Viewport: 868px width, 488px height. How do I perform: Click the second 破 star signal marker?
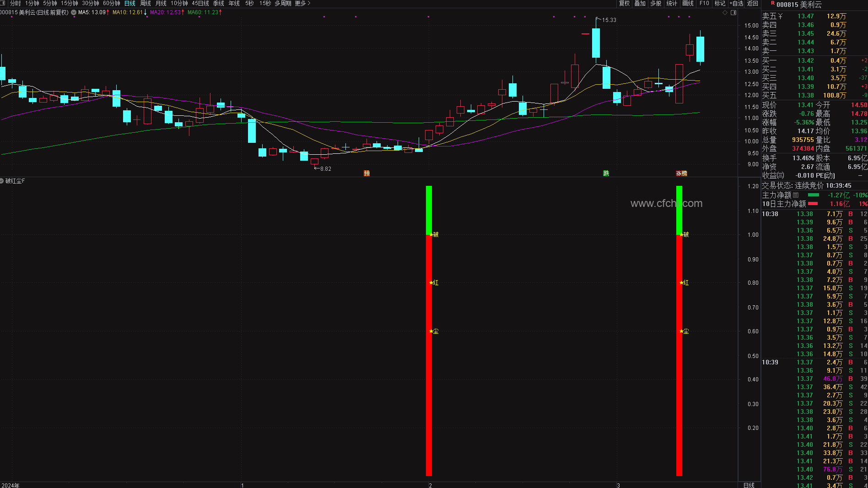coord(685,234)
